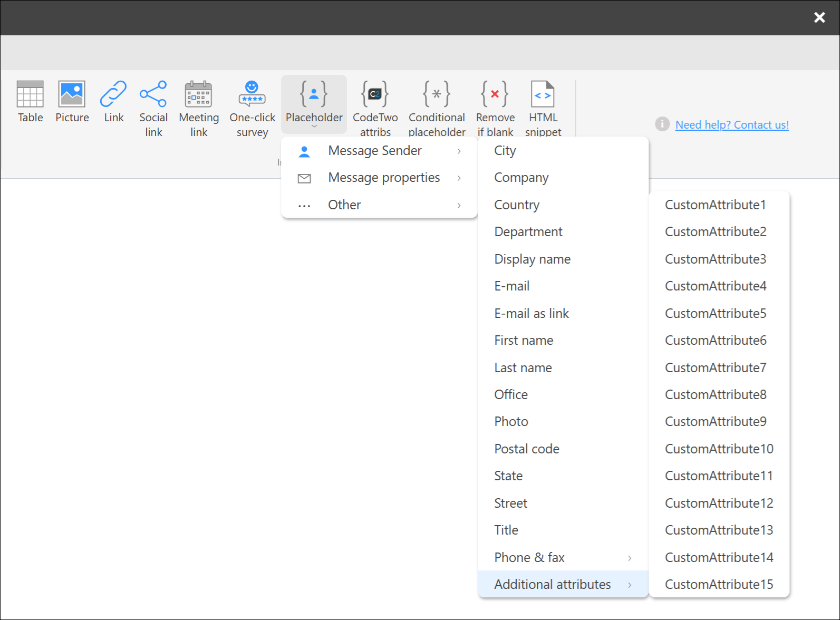Image resolution: width=840 pixels, height=620 pixels.
Task: Close the editor window with X
Action: coord(819,17)
